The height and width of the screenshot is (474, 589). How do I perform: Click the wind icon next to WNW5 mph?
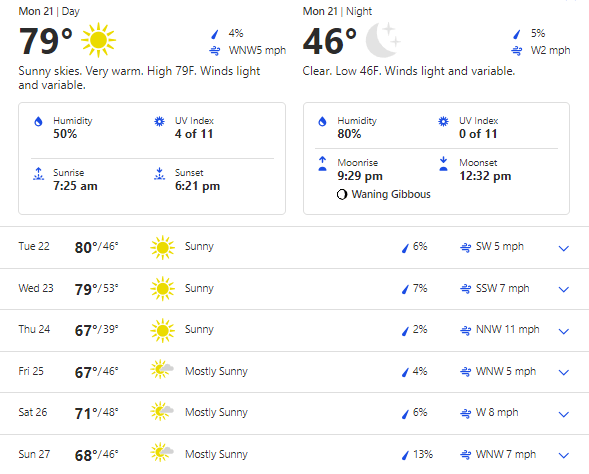[215, 50]
